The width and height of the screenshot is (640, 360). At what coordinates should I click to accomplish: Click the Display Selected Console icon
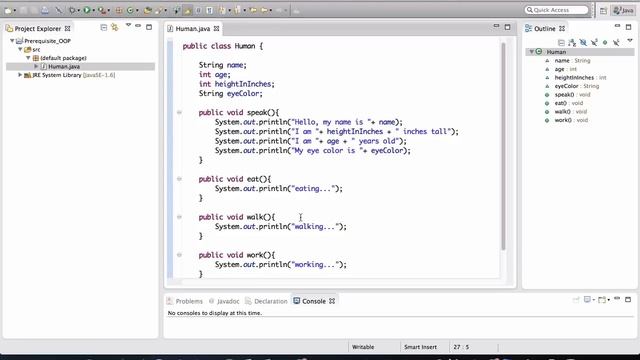[588, 300]
